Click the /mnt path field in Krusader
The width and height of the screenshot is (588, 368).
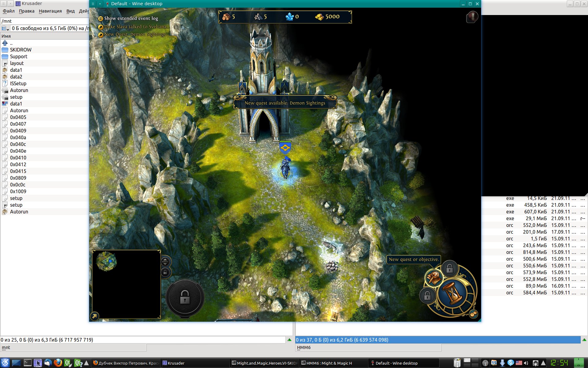(x=45, y=21)
